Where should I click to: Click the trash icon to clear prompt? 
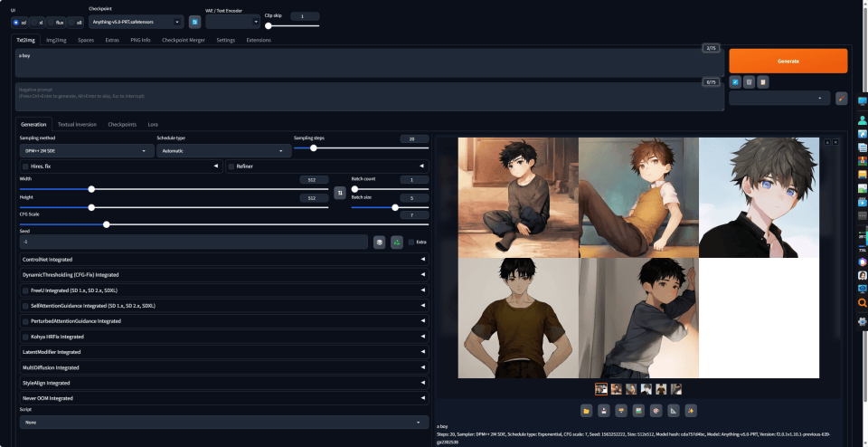pyautogui.click(x=749, y=82)
